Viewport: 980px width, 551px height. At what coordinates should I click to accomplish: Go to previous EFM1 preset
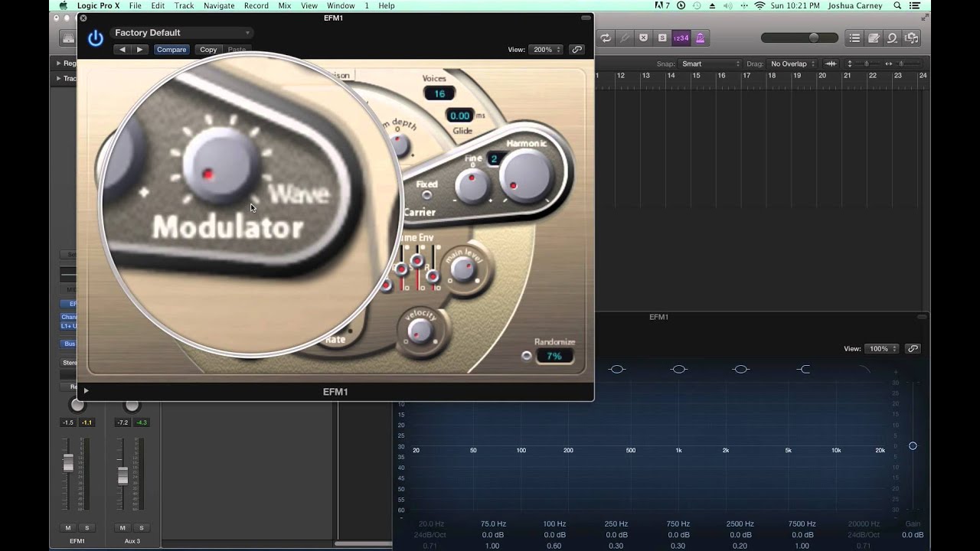pyautogui.click(x=122, y=50)
